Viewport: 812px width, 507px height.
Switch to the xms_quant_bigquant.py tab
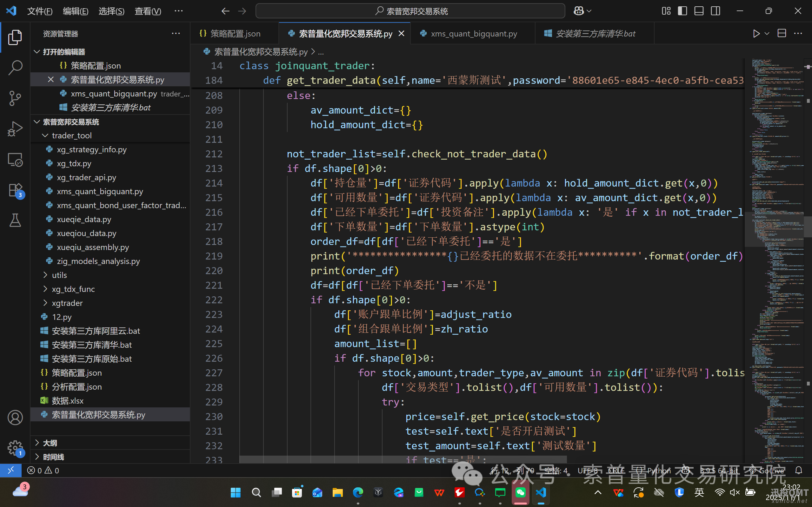click(474, 34)
